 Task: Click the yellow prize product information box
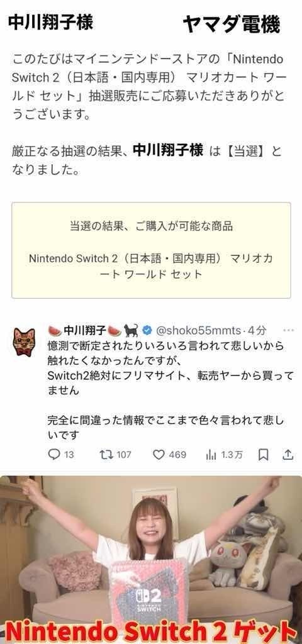tap(151, 250)
